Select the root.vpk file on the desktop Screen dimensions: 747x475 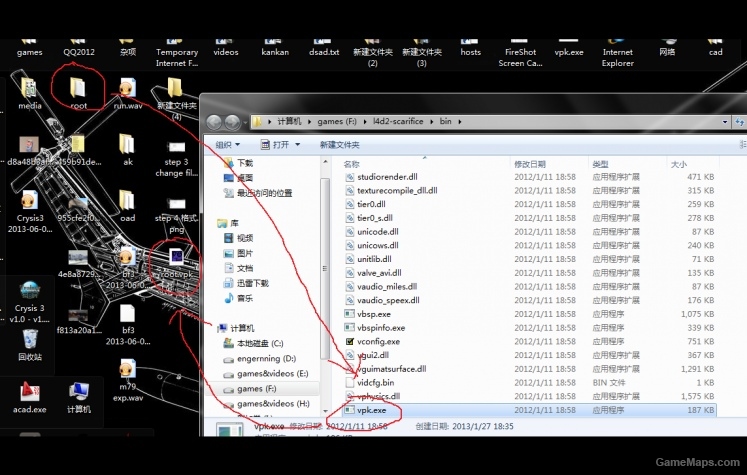point(176,263)
